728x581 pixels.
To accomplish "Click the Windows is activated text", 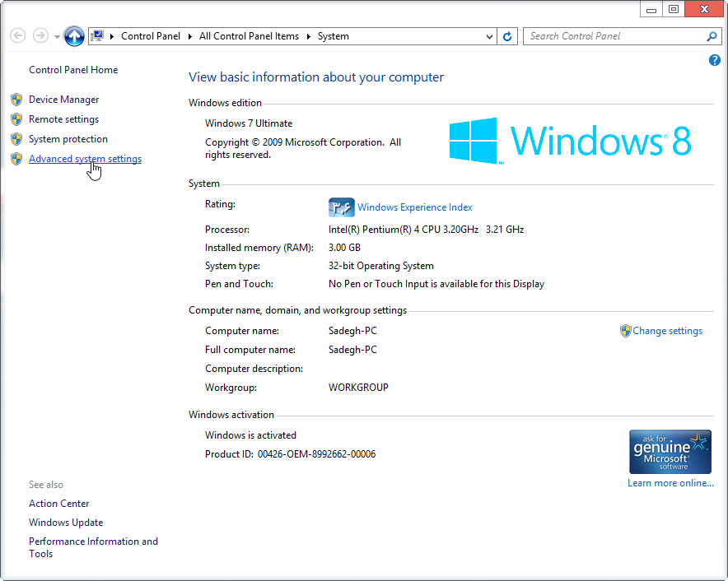I will tap(250, 435).
